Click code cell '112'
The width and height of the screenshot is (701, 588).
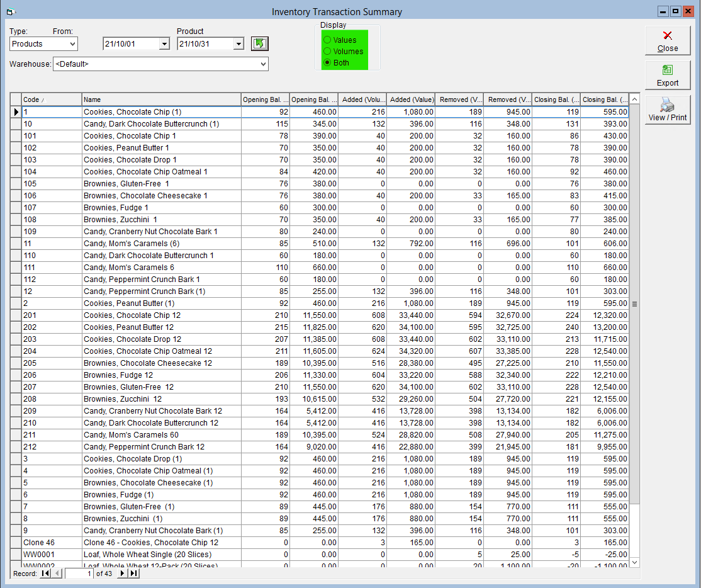[52, 280]
